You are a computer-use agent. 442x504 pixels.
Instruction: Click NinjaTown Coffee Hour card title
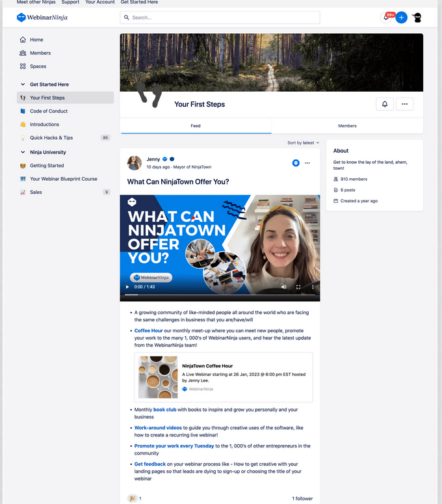207,365
